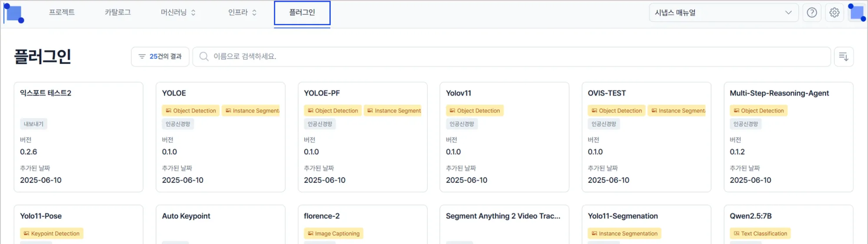
Task: Click Keypoint Detection tag on Yolo11-Pose
Action: [52, 234]
